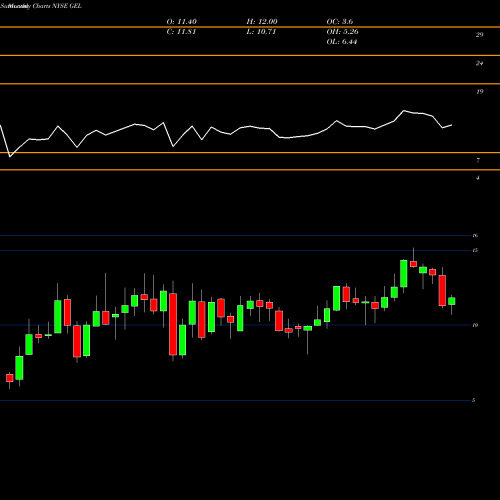
Task: Click the '19' axis label of the upper panel
Action: [479, 92]
